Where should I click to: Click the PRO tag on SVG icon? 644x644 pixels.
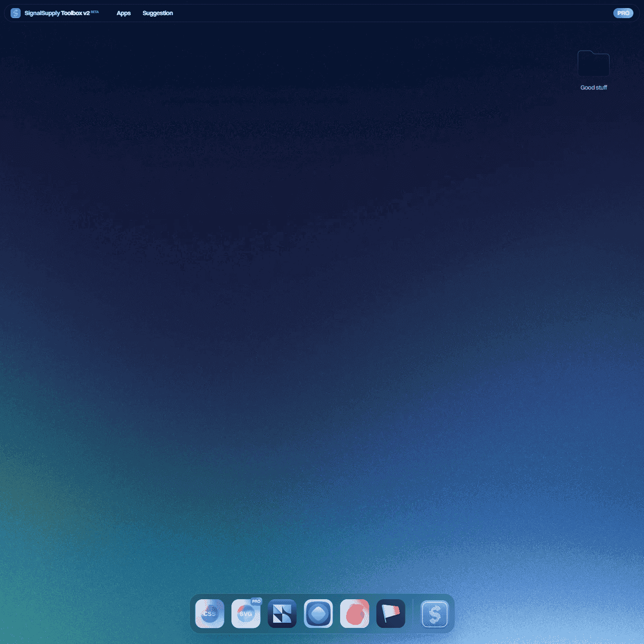point(257,601)
